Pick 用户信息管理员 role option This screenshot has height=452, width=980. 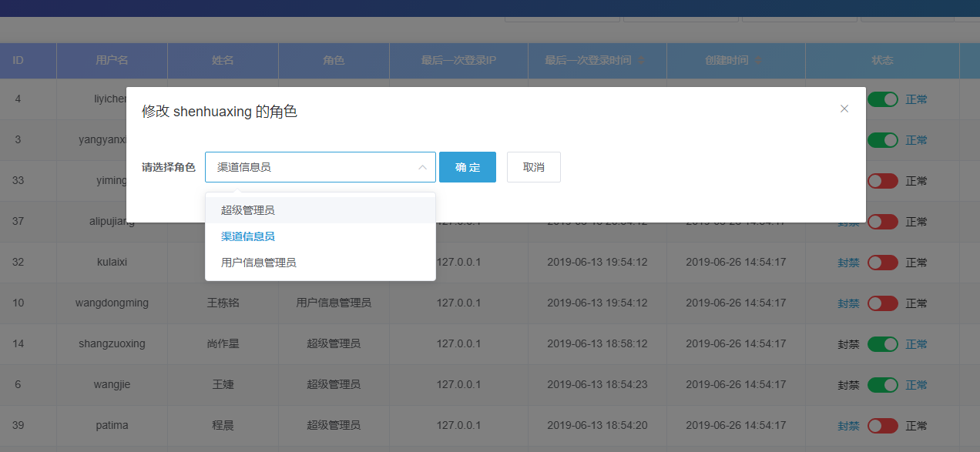258,263
